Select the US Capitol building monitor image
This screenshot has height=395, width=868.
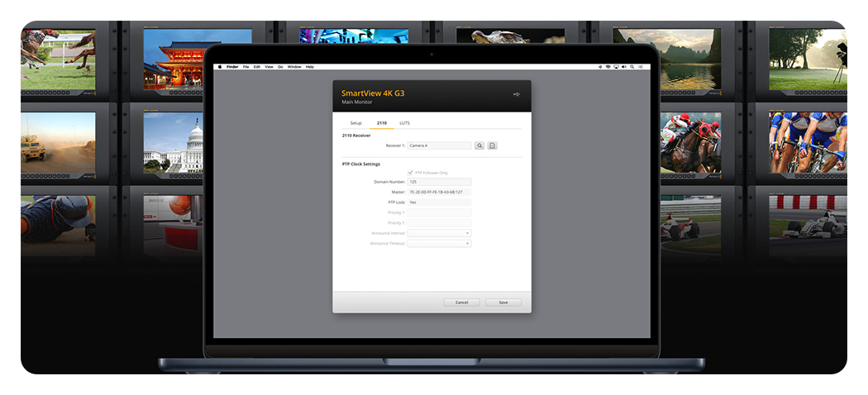[x=174, y=142]
